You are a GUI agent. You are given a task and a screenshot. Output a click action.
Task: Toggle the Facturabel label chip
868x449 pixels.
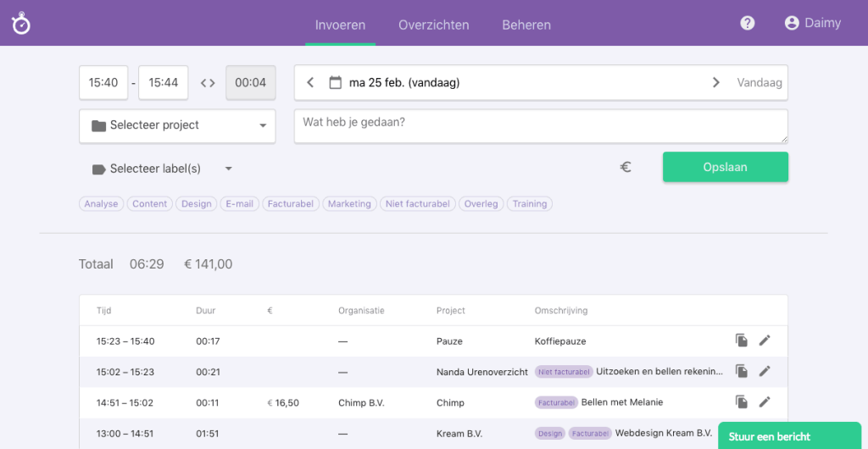[x=291, y=204]
